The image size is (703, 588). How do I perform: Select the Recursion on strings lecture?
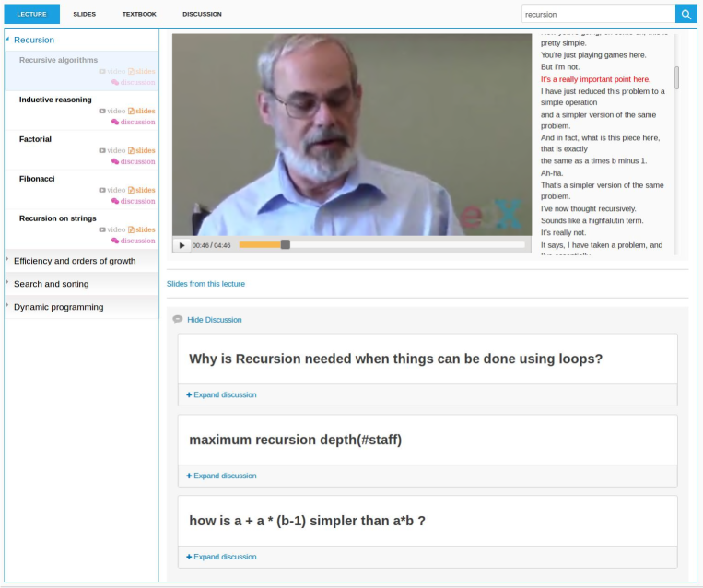click(57, 218)
